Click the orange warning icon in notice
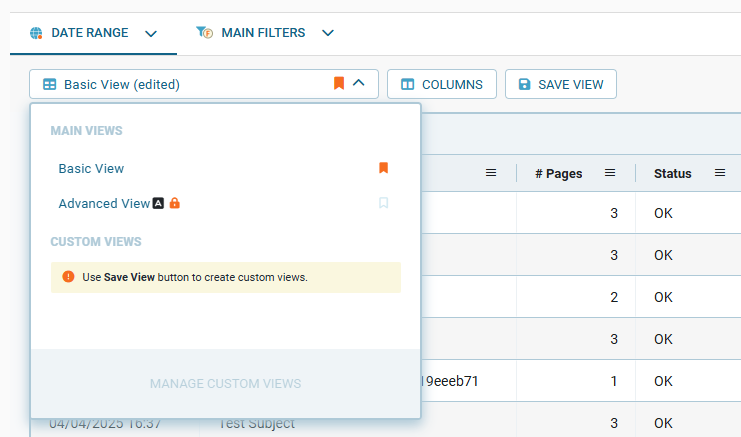741x437 pixels. [x=68, y=277]
